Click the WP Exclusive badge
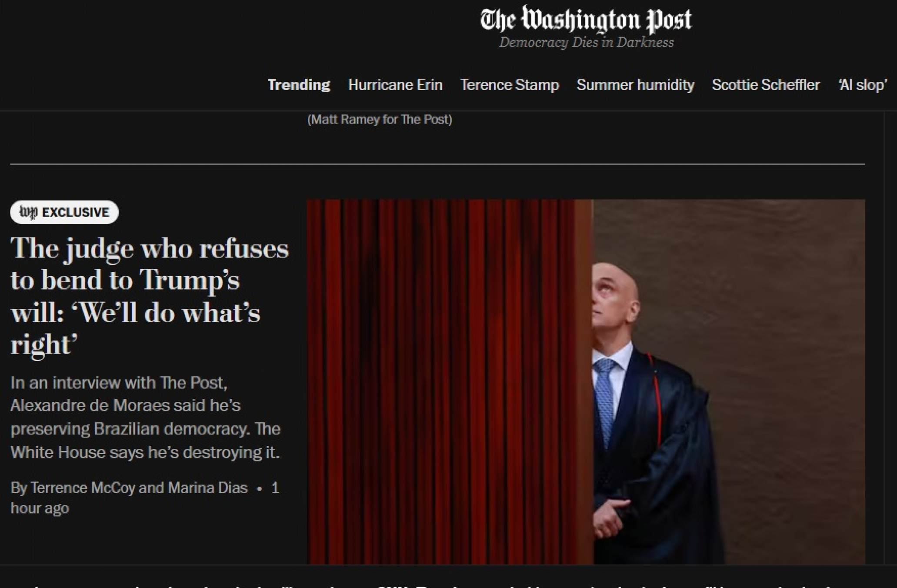 pyautogui.click(x=64, y=212)
